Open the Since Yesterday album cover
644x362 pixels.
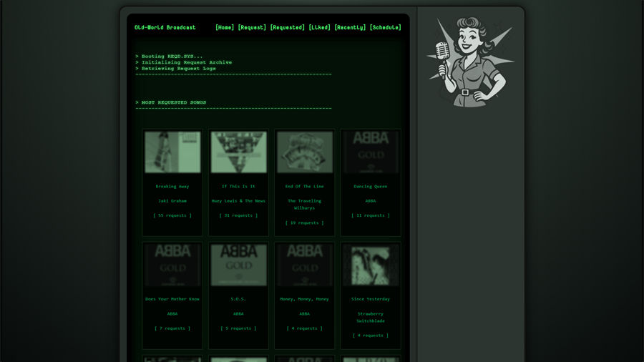tap(371, 265)
